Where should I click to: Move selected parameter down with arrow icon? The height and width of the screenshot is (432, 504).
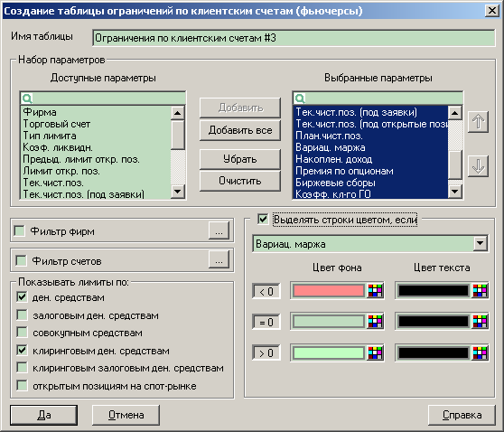[478, 166]
